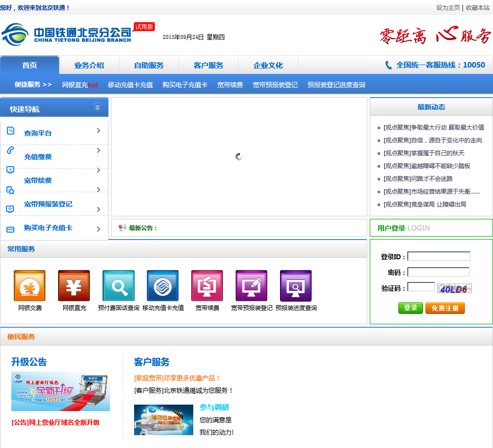Open news 争取最大行动 赢取最大价值

[433, 127]
